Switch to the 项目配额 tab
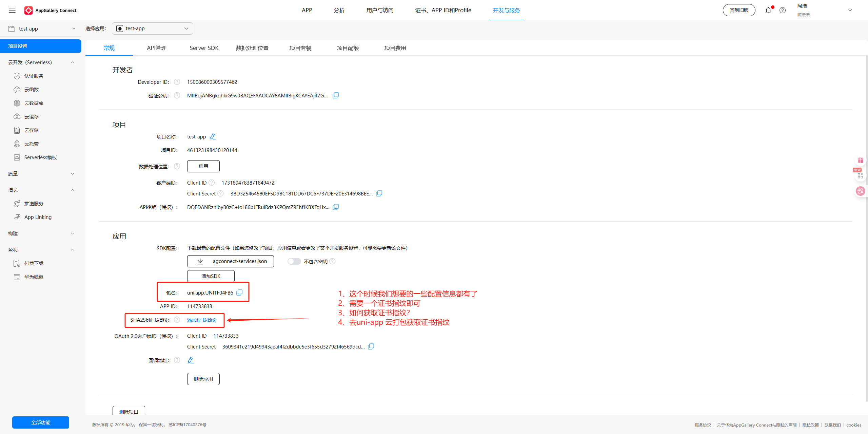868x434 pixels. [348, 48]
